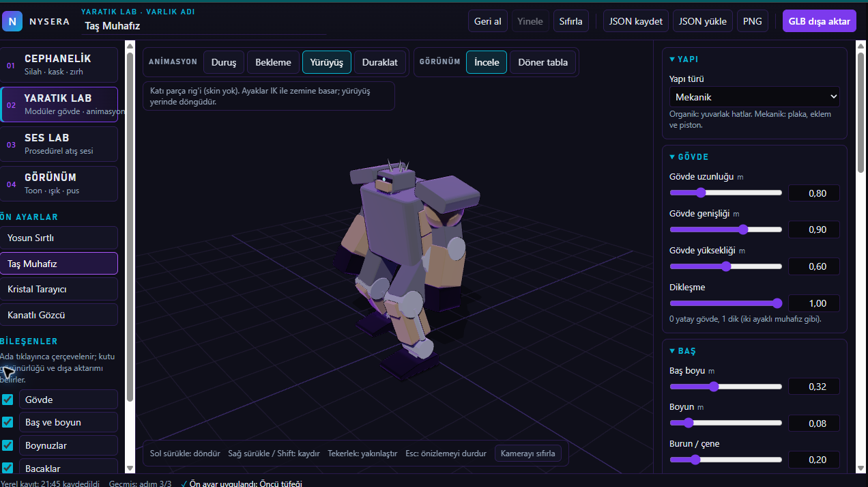
Task: Collapse the Yapı panel header
Action: 684,59
